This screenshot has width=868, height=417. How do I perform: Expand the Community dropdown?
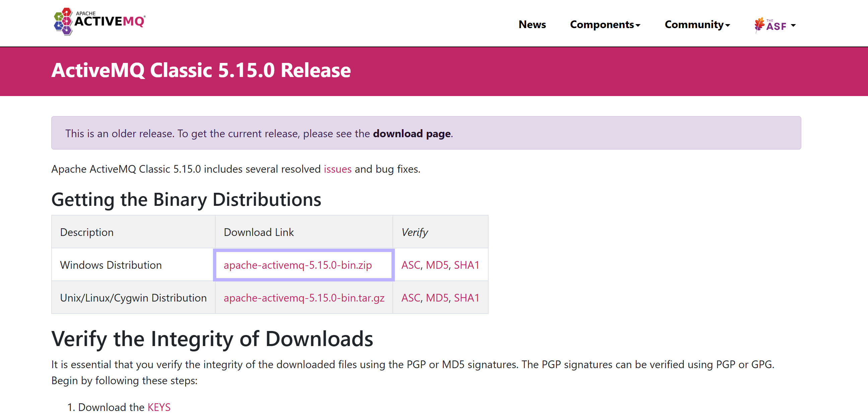697,24
